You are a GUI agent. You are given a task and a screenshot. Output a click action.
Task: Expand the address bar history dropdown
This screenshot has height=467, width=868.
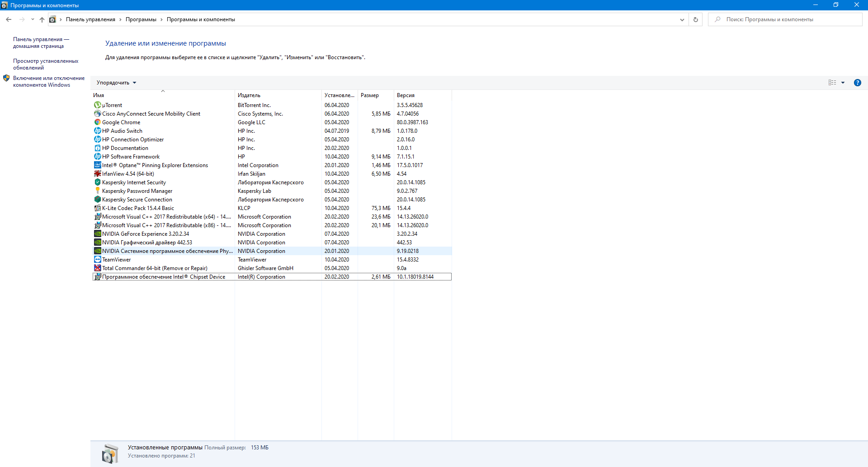click(x=682, y=19)
